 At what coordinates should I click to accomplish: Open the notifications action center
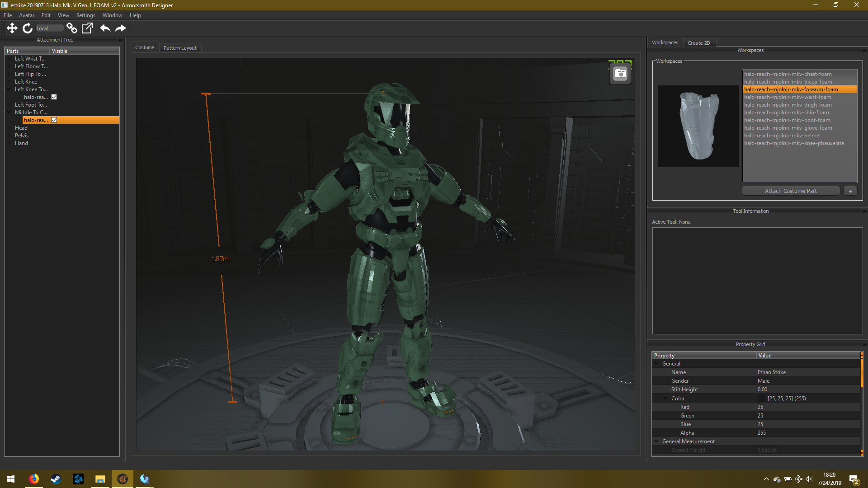click(x=854, y=479)
